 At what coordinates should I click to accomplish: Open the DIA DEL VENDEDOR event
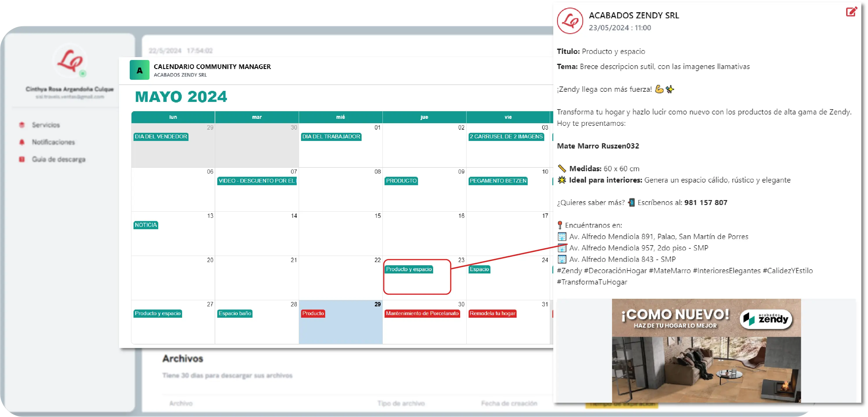pyautogui.click(x=161, y=137)
